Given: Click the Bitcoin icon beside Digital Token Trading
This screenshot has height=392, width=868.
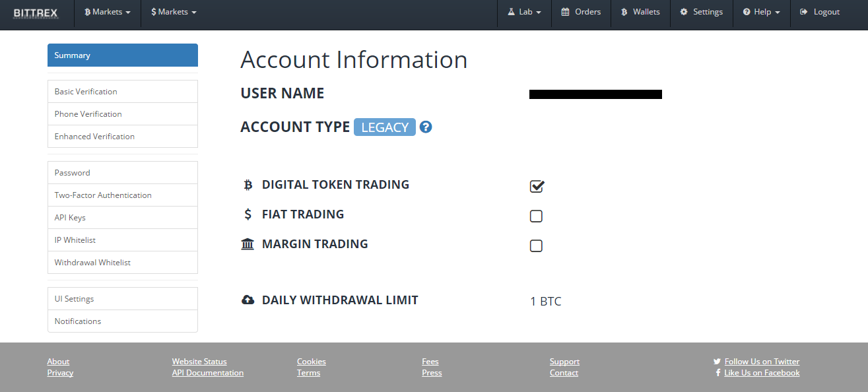Looking at the screenshot, I should pos(248,185).
